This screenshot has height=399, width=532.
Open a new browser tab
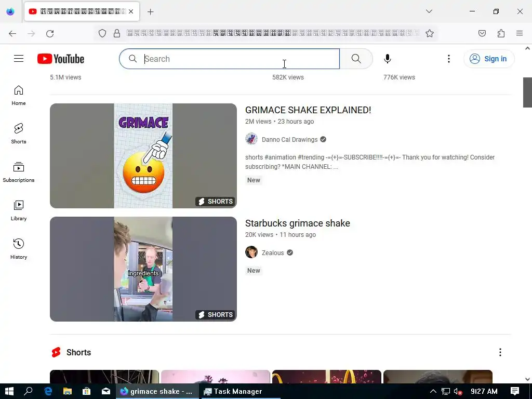pos(150,12)
